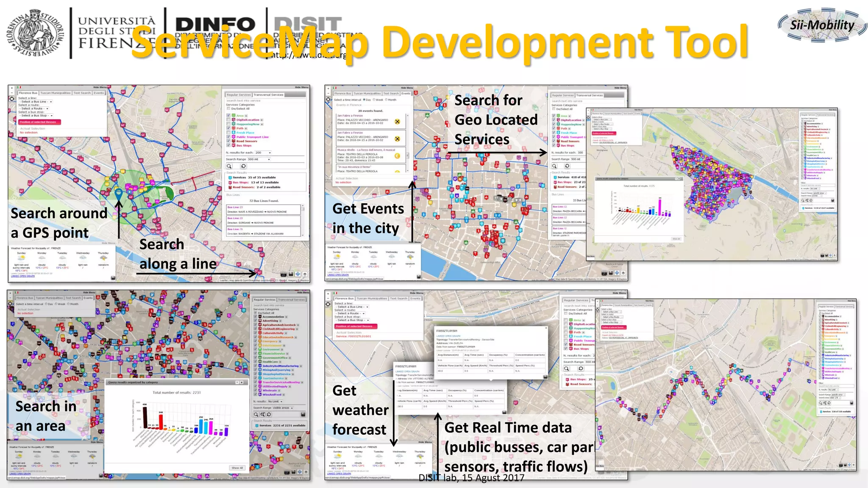Click the search text input in the GPS-point map panel
Viewport: 868px width, 488px height.
tap(266, 101)
